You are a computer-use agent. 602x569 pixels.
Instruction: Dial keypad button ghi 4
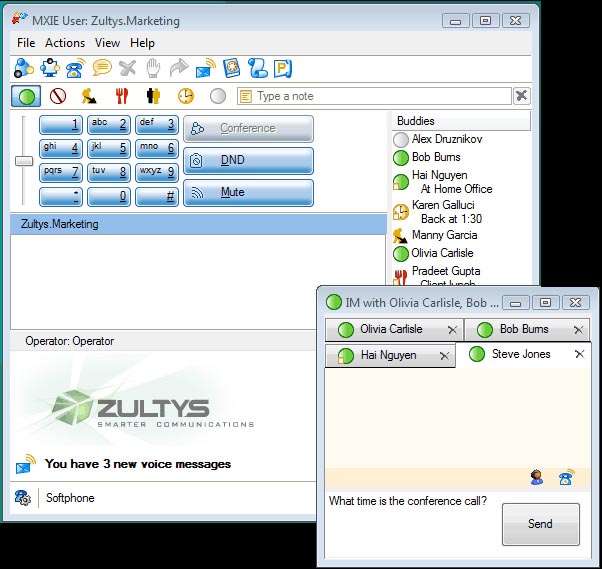click(x=61, y=149)
